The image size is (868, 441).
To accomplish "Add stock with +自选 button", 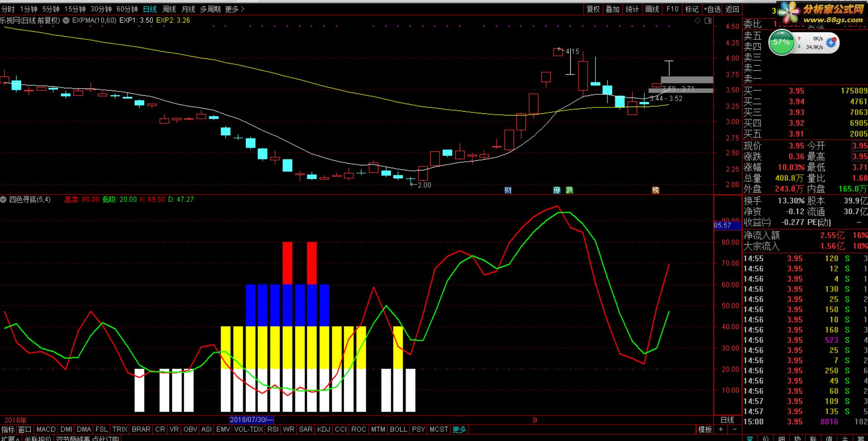I will point(712,9).
